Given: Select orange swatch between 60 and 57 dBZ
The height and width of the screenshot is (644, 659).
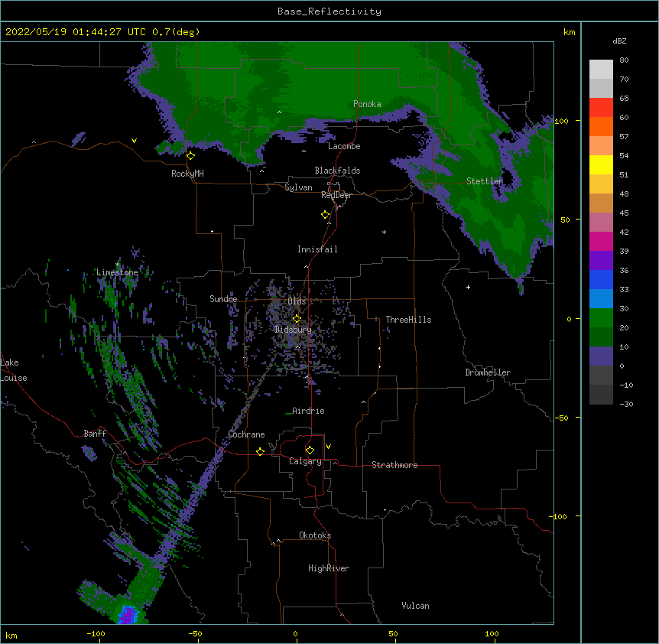Looking at the screenshot, I should [x=601, y=126].
